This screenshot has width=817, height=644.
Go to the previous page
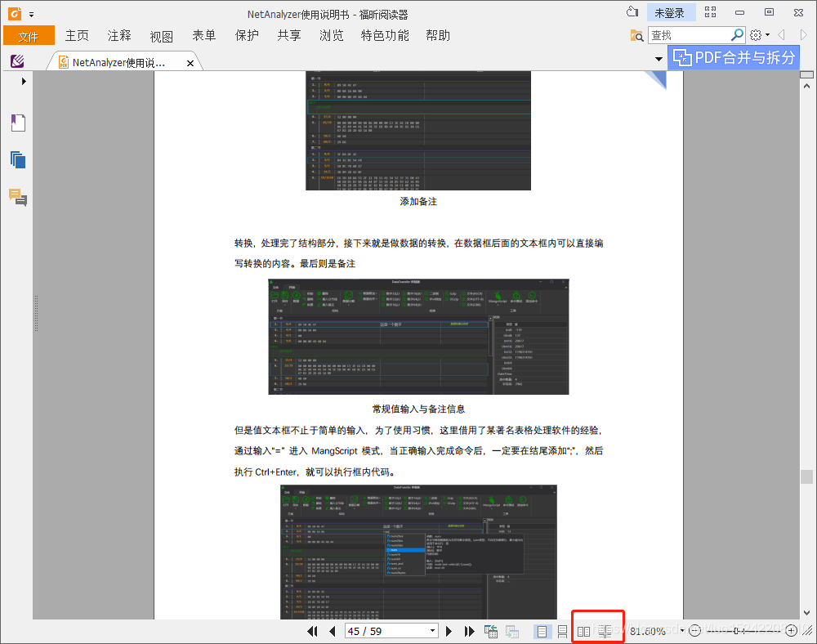(x=333, y=631)
